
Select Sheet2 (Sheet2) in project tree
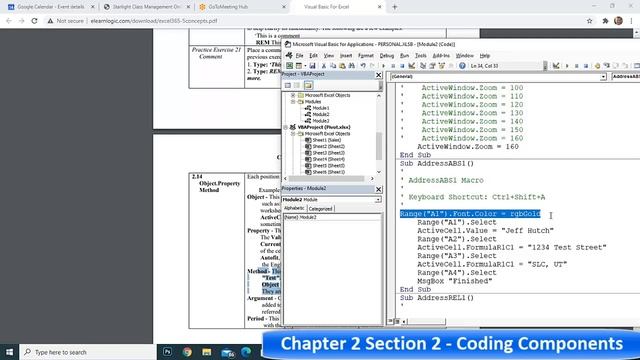329,147
